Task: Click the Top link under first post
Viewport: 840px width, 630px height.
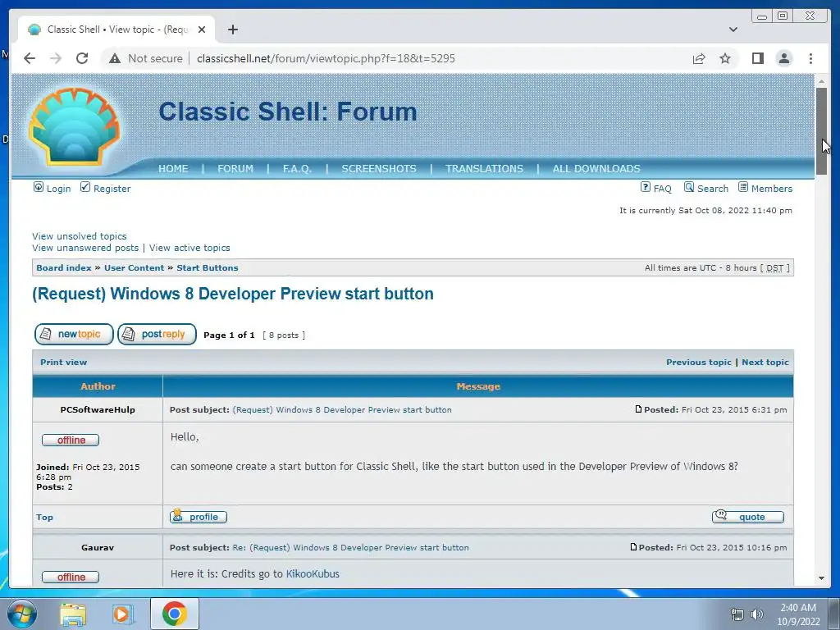Action: pyautogui.click(x=44, y=517)
